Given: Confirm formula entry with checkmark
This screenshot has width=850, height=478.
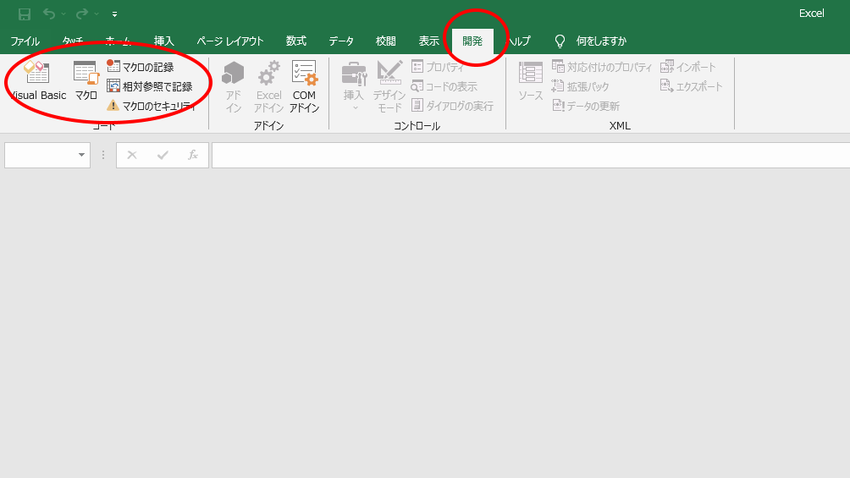Looking at the screenshot, I should tap(163, 155).
